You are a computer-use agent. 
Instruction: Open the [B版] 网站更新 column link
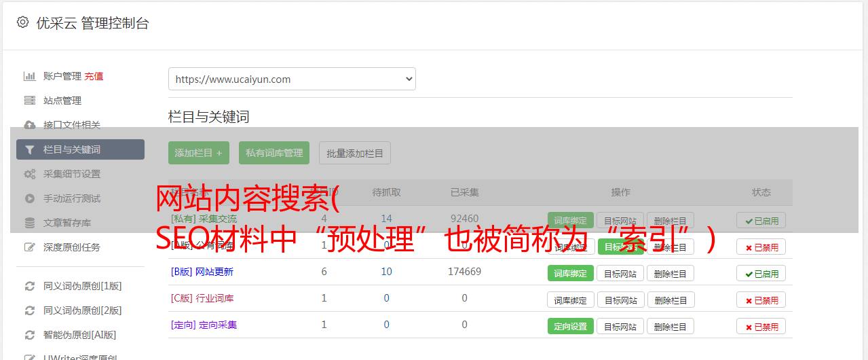click(202, 272)
